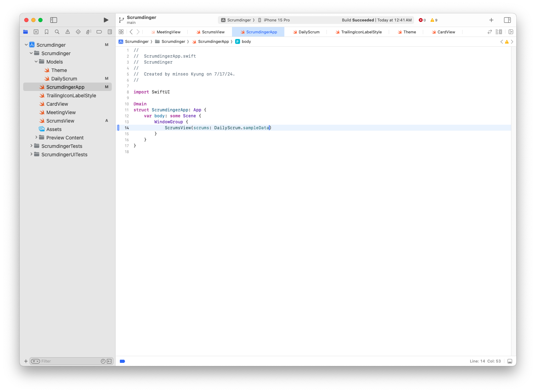Viewport: 536px width, 392px height.
Task: Show the Report navigator icon
Action: pos(110,32)
